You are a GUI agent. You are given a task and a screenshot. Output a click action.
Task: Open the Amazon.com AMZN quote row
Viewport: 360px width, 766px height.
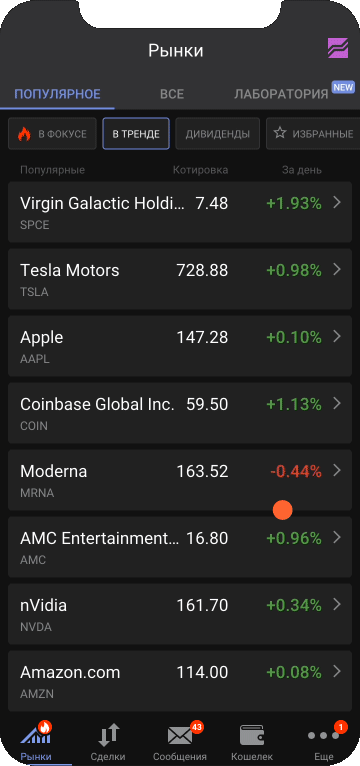(180, 681)
